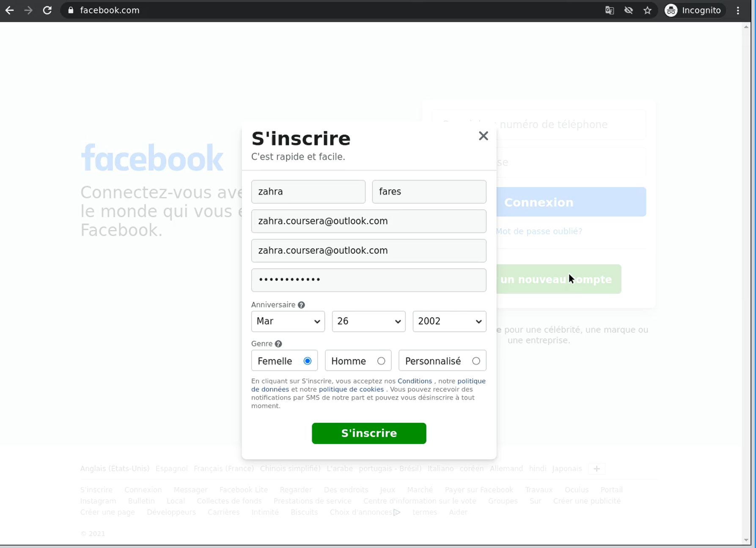Screen dimensions: 756x548
Task: Select the Personnalisé gender option
Action: [442, 361]
